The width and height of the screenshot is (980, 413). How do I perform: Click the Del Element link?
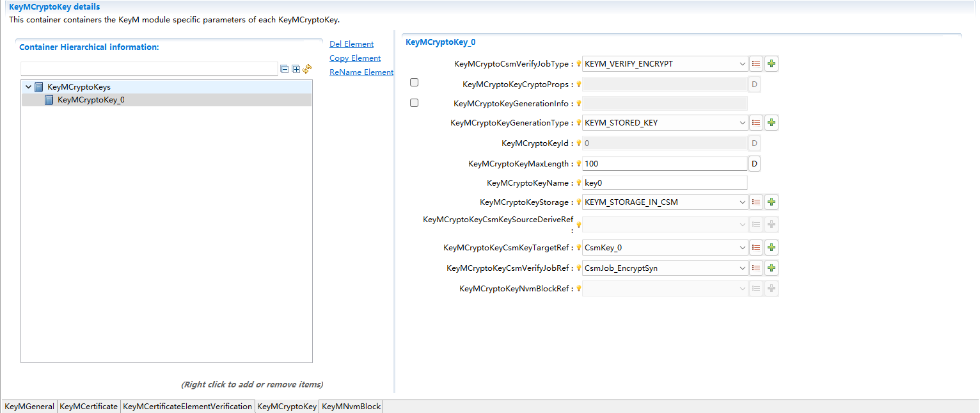pos(351,44)
